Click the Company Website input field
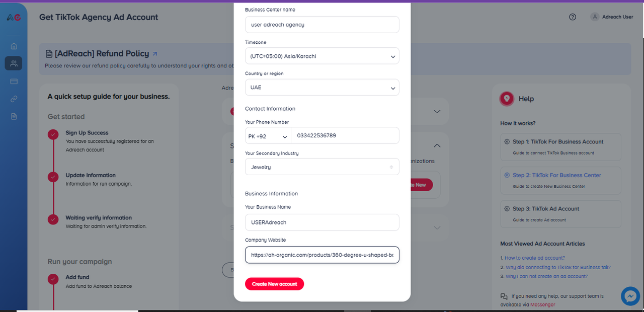Screen dimensions: 644x312 pos(322,255)
